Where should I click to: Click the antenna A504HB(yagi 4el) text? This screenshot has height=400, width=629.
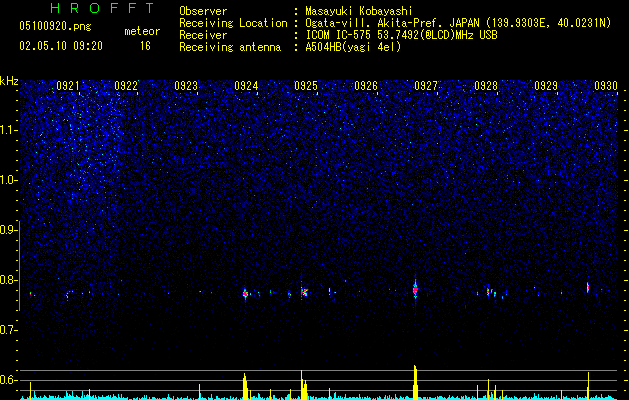[x=353, y=47]
